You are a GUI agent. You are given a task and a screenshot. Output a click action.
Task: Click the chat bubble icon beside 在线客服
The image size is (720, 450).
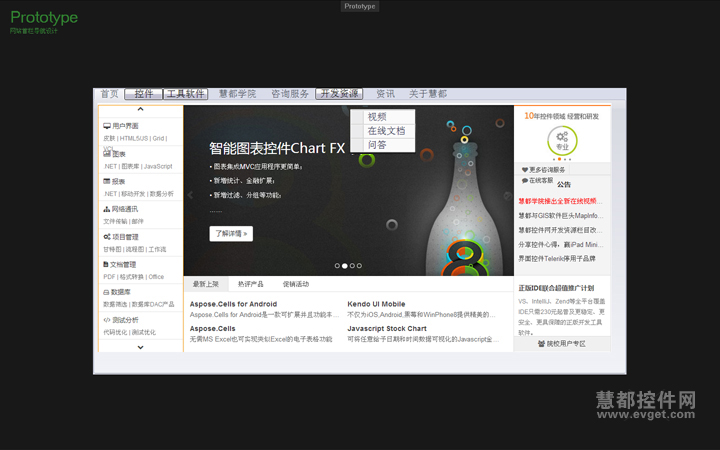525,180
